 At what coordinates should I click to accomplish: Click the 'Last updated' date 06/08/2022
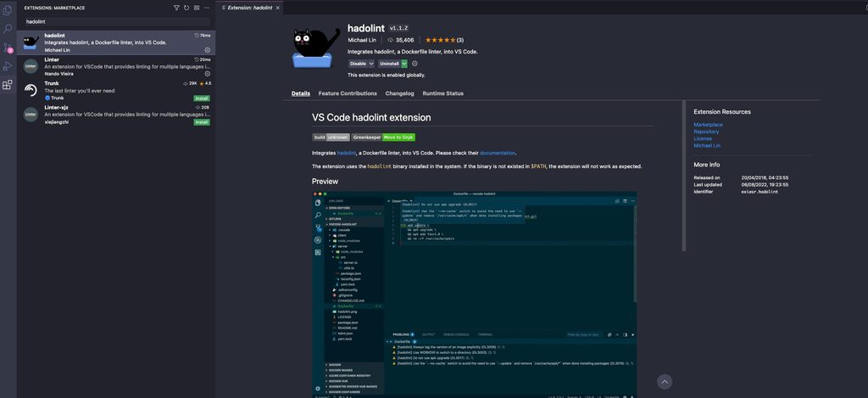pyautogui.click(x=765, y=185)
